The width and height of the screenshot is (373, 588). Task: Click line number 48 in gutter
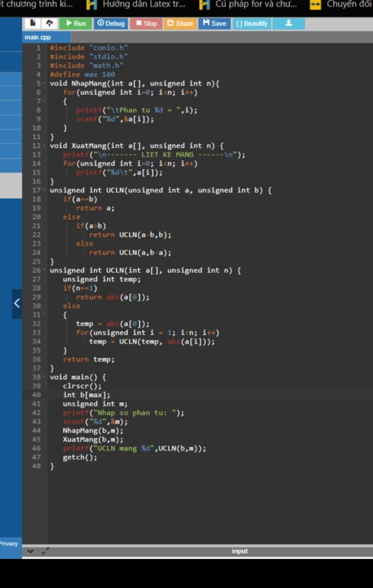click(x=36, y=466)
